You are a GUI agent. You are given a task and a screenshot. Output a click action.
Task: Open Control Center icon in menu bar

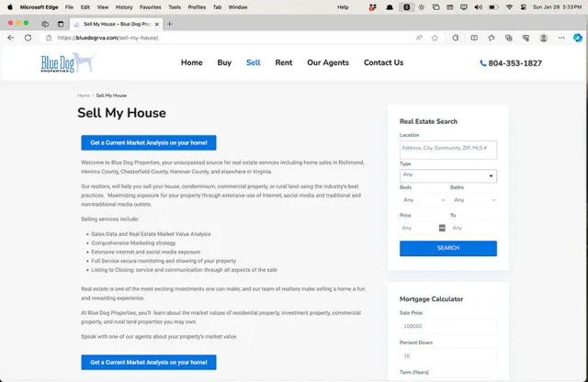[x=524, y=7]
